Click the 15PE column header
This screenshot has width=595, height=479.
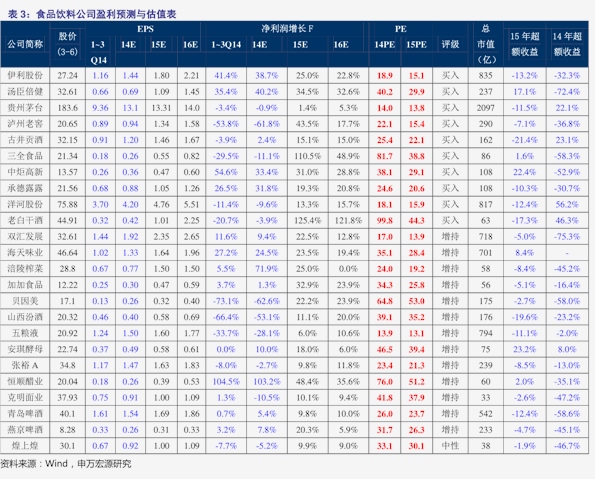pos(416,44)
